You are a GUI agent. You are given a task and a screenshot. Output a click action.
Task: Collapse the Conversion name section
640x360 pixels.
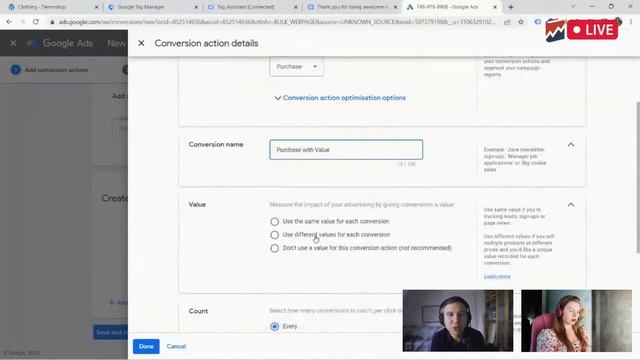(571, 144)
